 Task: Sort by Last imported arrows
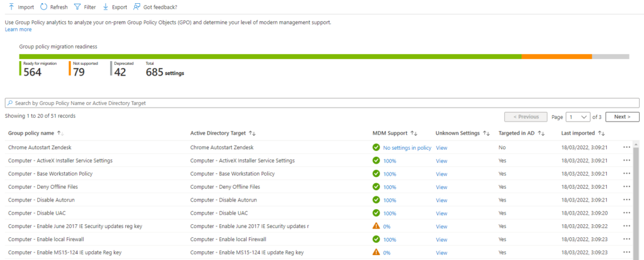(601, 133)
